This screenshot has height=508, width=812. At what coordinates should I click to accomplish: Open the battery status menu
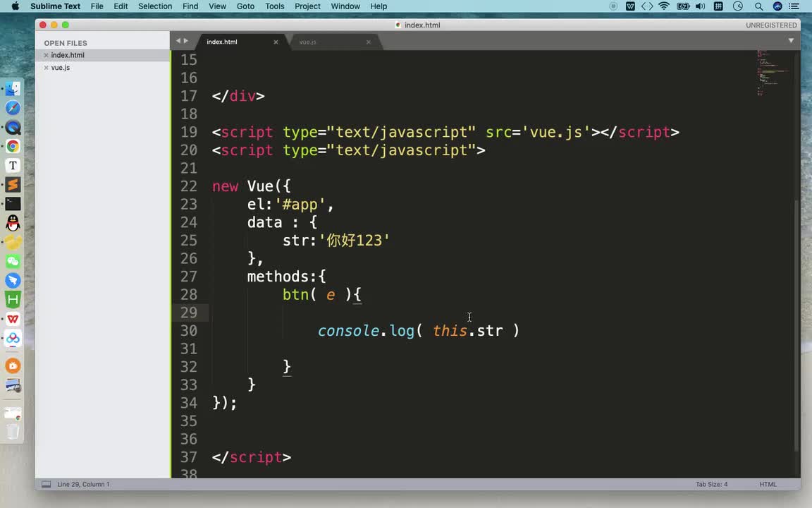click(683, 6)
